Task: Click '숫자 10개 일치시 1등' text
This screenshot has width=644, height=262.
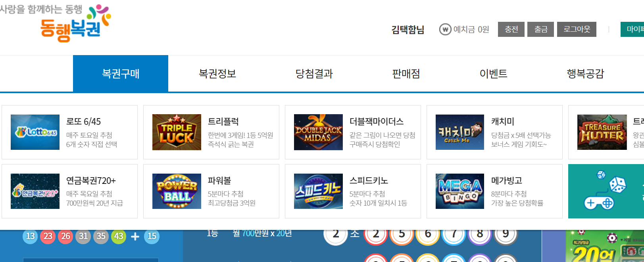Action: click(x=378, y=203)
